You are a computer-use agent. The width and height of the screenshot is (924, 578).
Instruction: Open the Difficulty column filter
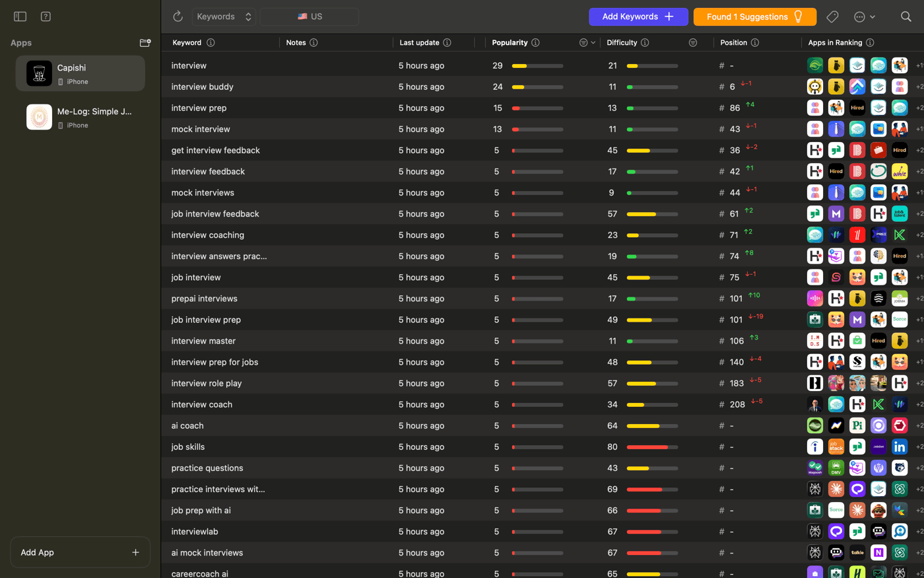coord(693,42)
